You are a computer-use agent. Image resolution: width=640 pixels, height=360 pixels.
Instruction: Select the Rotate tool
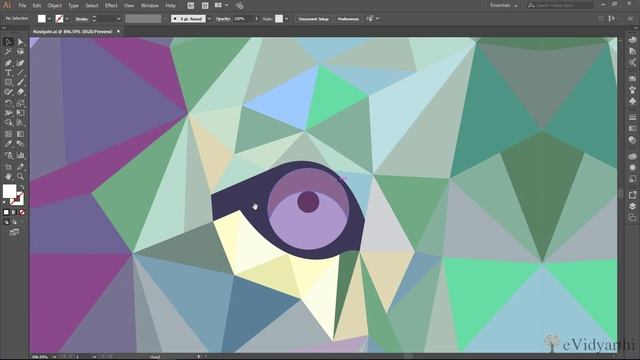coord(8,103)
